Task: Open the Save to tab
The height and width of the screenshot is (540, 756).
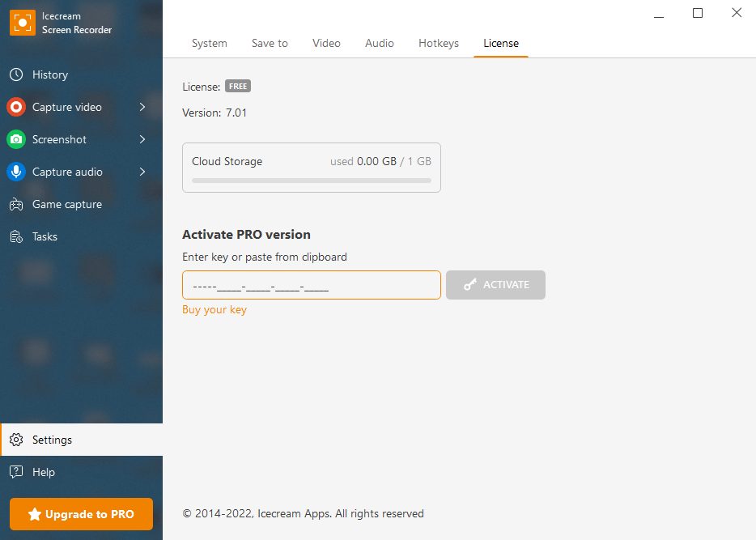Action: coord(270,43)
